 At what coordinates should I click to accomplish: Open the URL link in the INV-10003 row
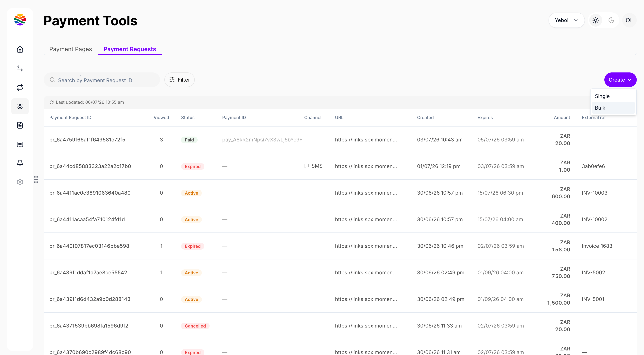coord(366,193)
